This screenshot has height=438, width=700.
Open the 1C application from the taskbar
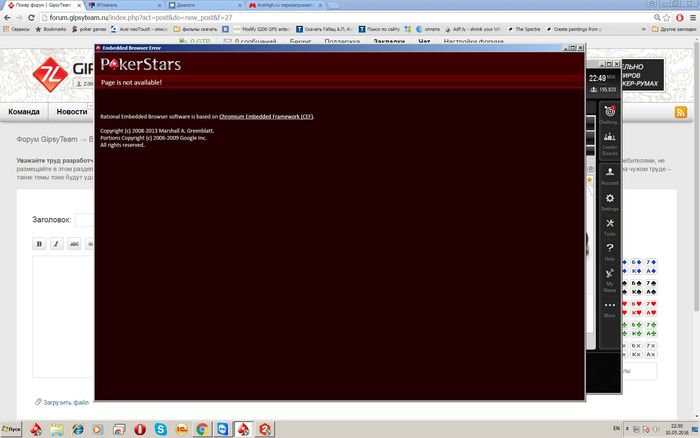[x=181, y=429]
